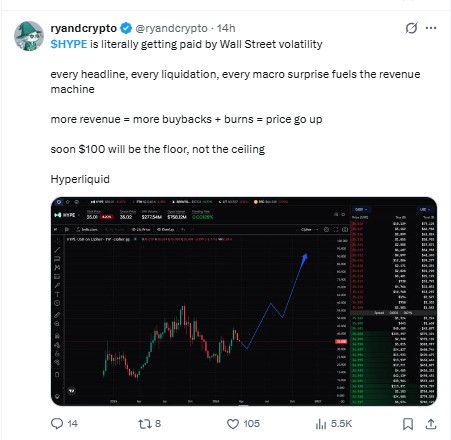The height and width of the screenshot is (440, 451).
Task: Click the Grok icon on the tweet
Action: pos(411,28)
